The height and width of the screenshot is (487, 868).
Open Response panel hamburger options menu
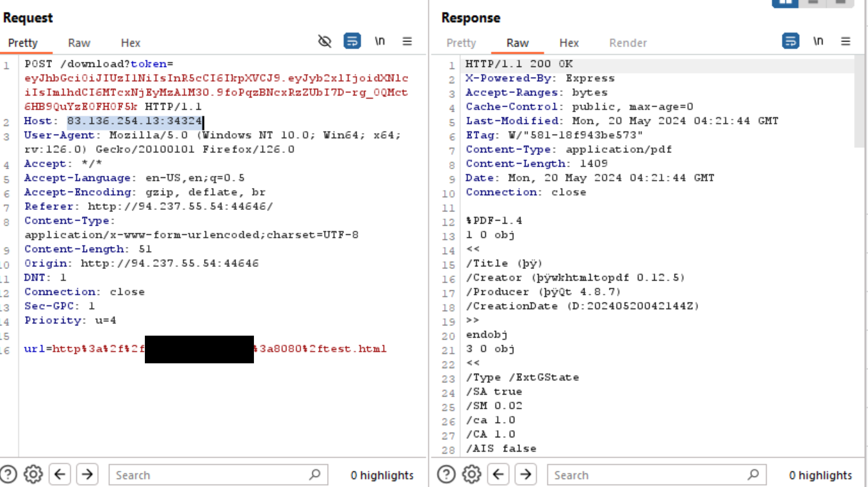click(845, 41)
